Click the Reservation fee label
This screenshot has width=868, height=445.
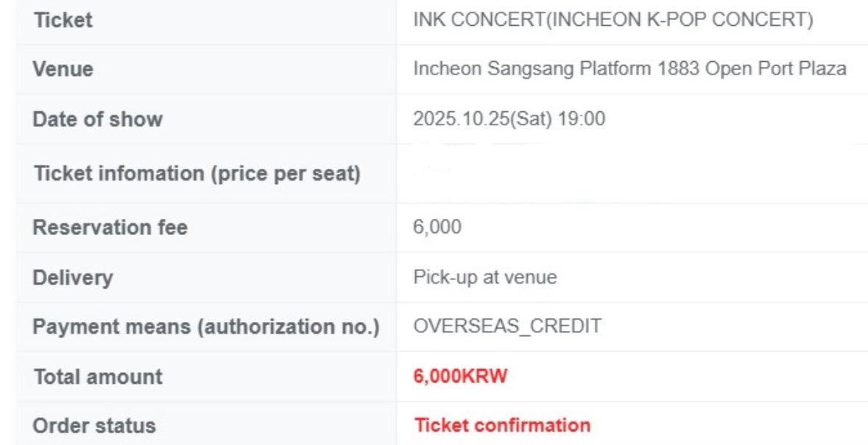(x=110, y=227)
